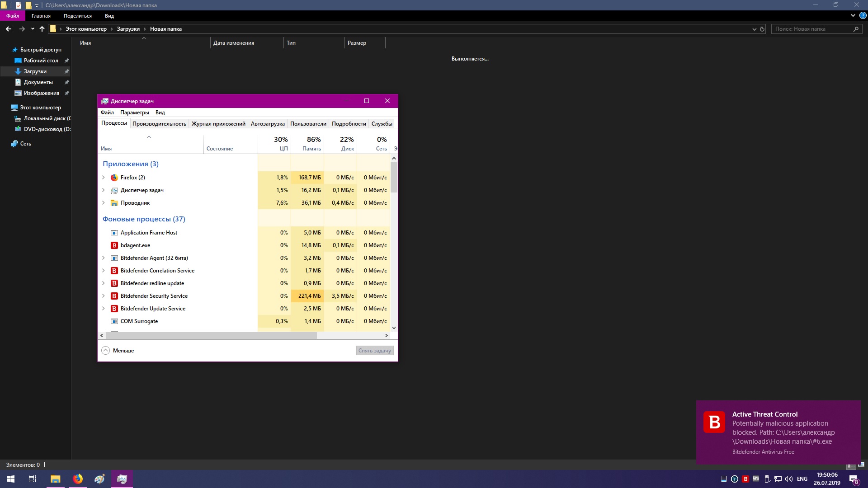The image size is (868, 488).
Task: Click the Загрузки breadcrumb in the address bar
Action: point(128,29)
